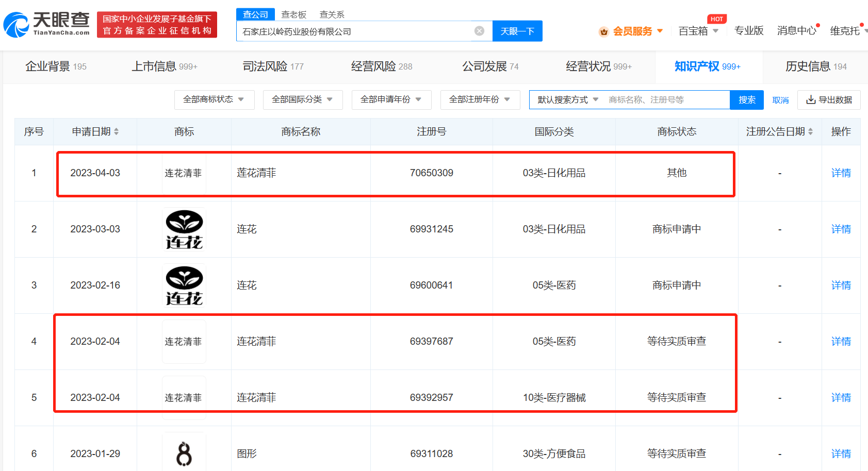Image resolution: width=868 pixels, height=471 pixels.
Task: Open 消息中心 notifications
Action: pyautogui.click(x=797, y=31)
